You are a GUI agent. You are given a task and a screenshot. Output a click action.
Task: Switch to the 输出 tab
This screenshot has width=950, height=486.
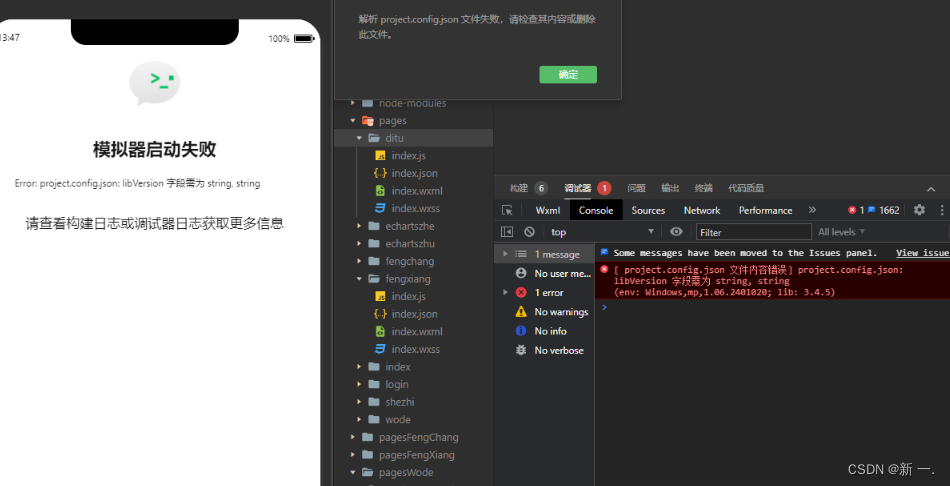669,188
